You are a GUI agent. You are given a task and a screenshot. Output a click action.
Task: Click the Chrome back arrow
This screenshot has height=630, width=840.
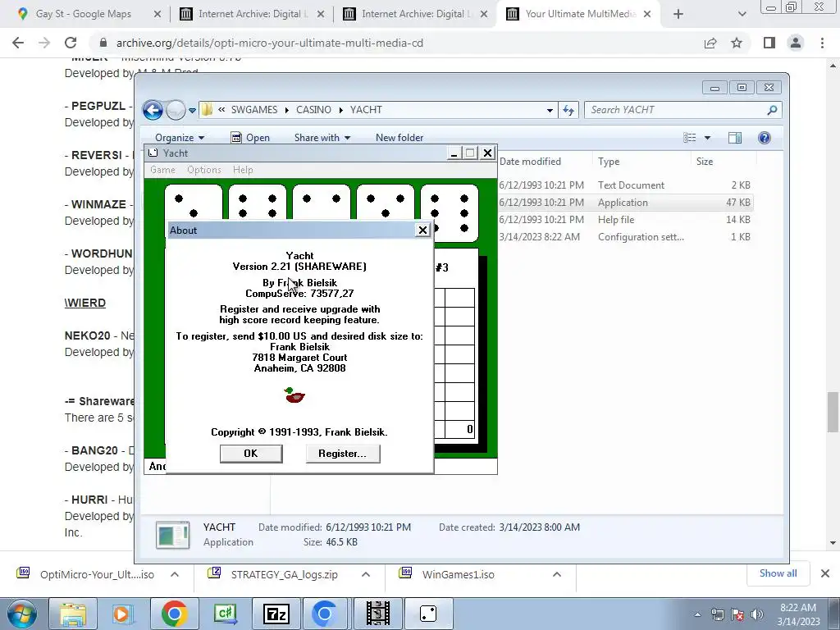[18, 43]
